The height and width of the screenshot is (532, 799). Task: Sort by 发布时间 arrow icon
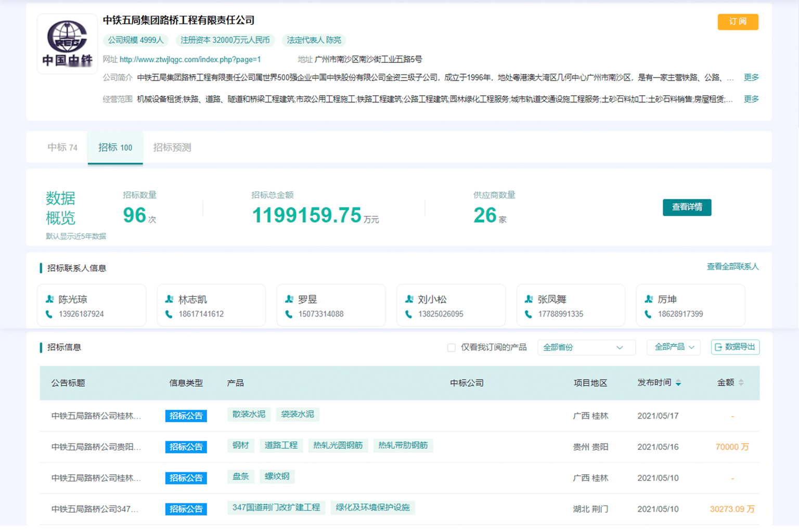click(678, 383)
